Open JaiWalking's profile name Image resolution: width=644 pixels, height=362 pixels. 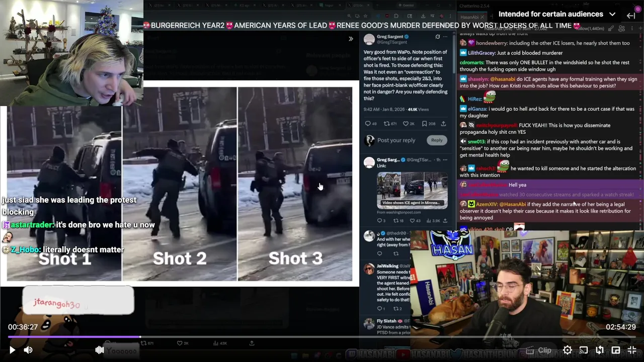pyautogui.click(x=388, y=265)
